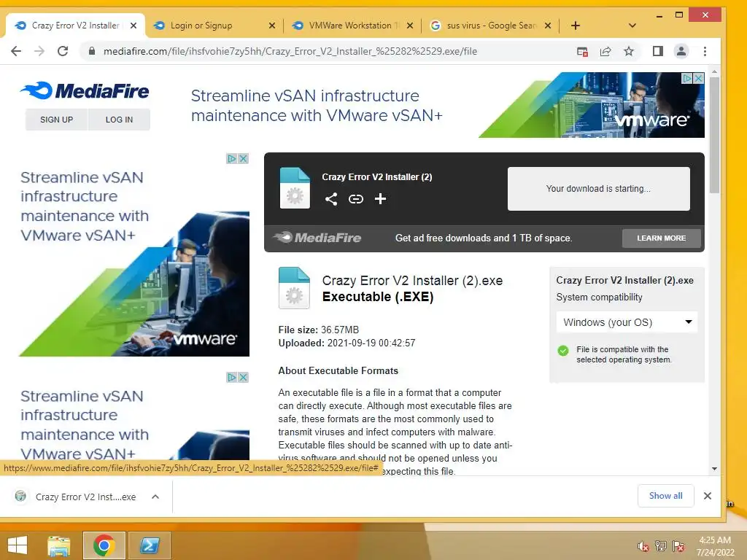Click AdChoices icon on top banner
The width and height of the screenshot is (747, 560).
687,78
